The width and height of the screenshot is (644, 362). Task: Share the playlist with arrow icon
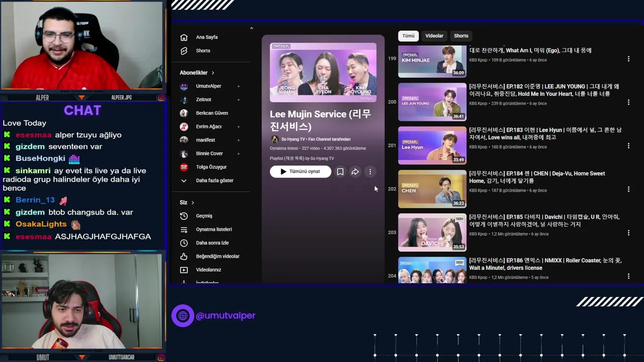point(355,172)
